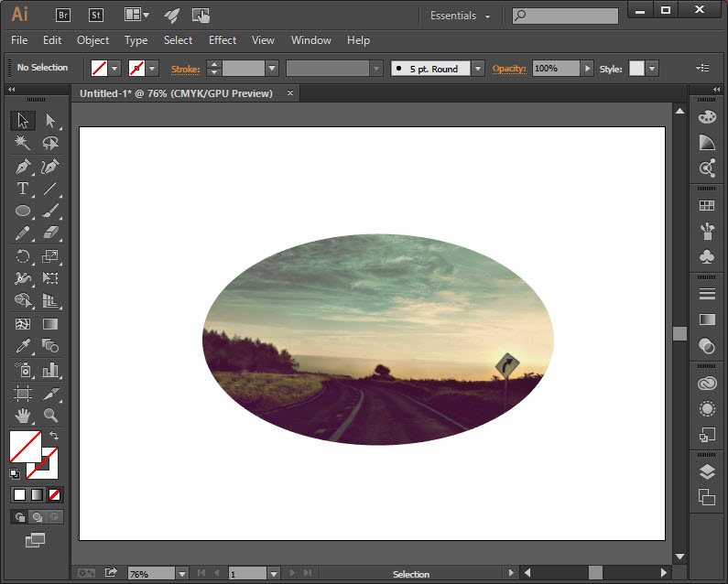This screenshot has width=728, height=584.
Task: Click the Opacity link label
Action: pos(510,69)
